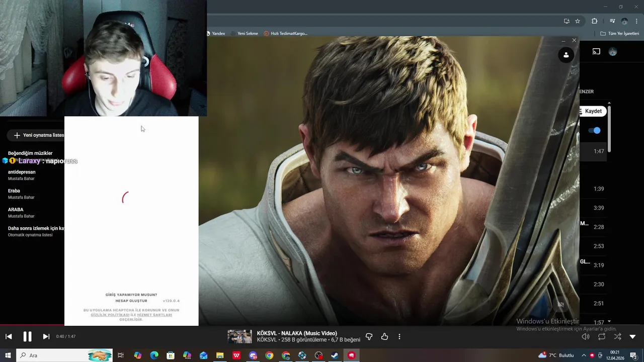Toggle the autoplay switch

595,130
